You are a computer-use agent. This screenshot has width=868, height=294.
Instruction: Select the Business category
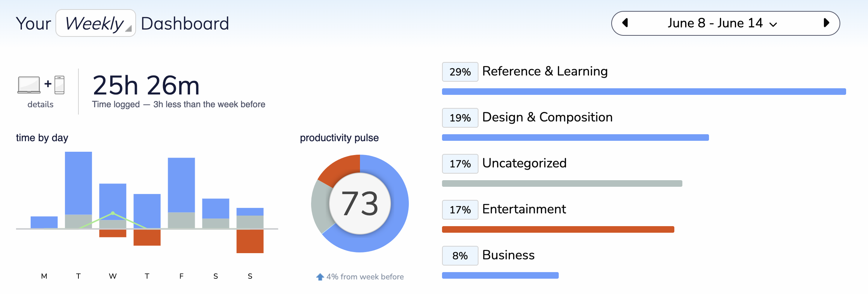tap(508, 255)
